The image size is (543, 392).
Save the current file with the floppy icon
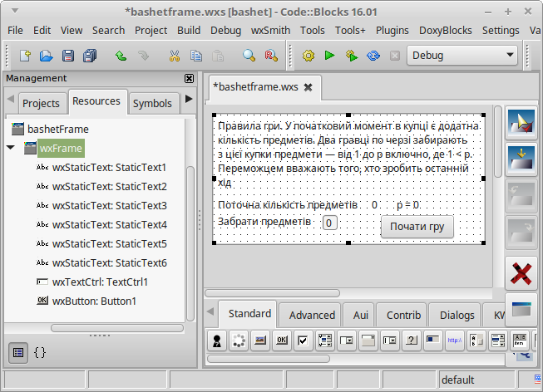[x=68, y=56]
